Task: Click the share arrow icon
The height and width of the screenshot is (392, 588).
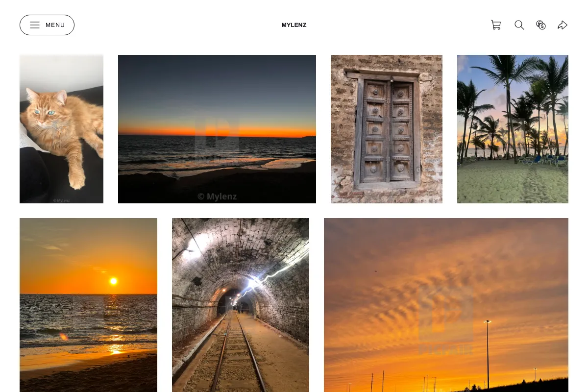Action: tap(563, 25)
